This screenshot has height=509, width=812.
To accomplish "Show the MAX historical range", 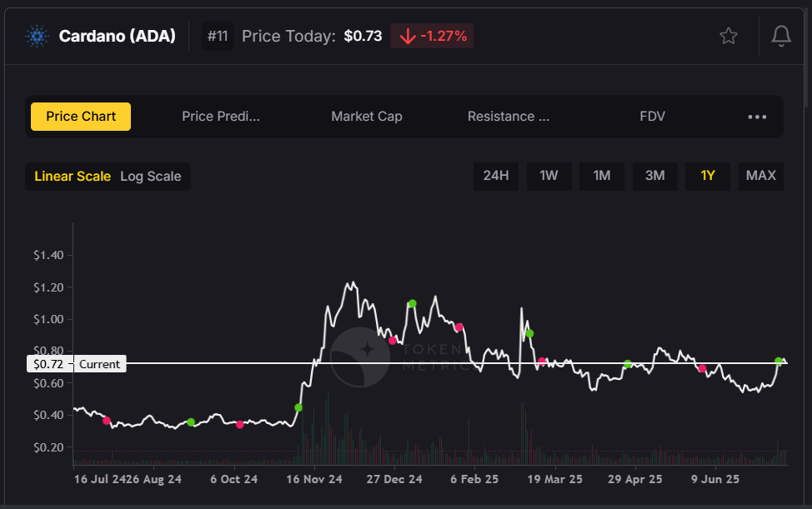I will (x=760, y=176).
